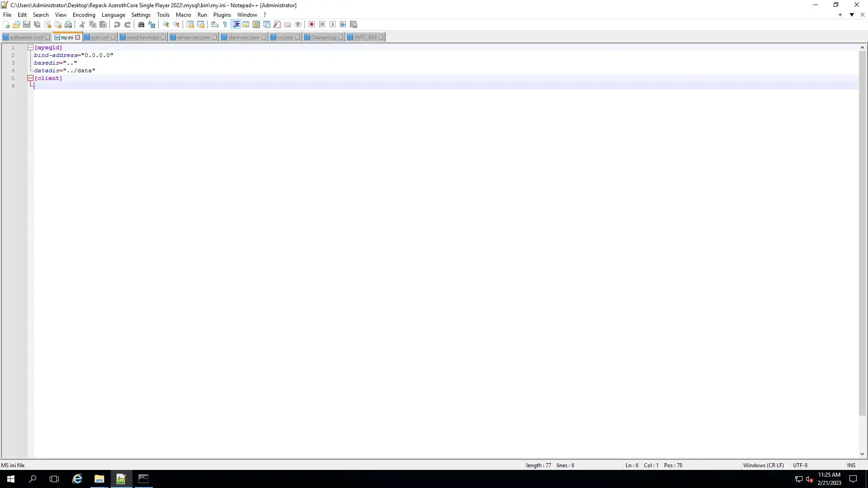Collapse the [client] section fold marker
This screenshot has height=488, width=868.
[x=30, y=78]
